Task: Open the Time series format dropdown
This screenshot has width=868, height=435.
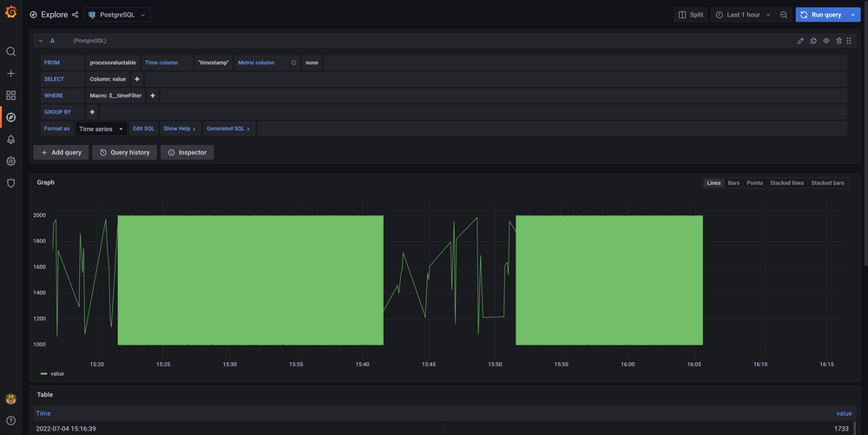Action: (101, 129)
